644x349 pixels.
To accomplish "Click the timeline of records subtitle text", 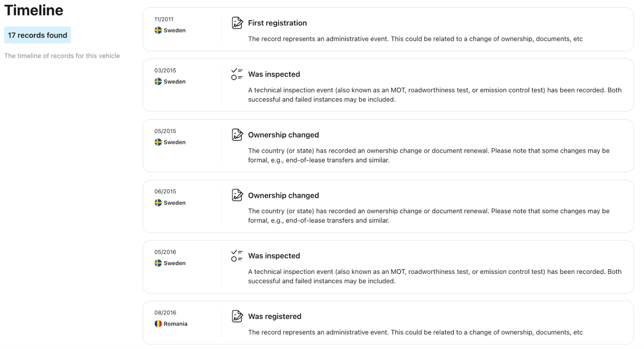I will [x=62, y=56].
